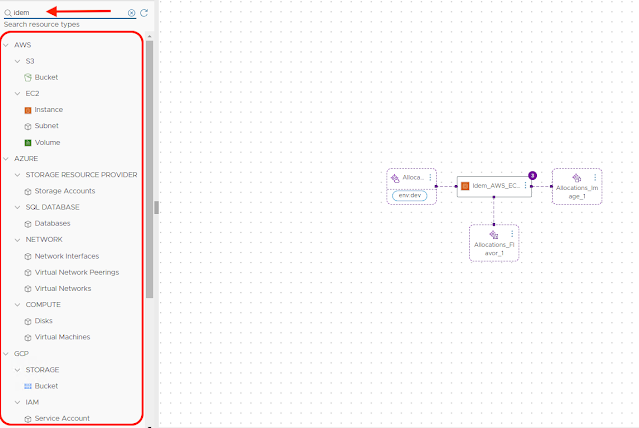Screen dimensions: 639x428
Task: Click the 'Disks' text under COMPUTE
Action: coord(44,321)
